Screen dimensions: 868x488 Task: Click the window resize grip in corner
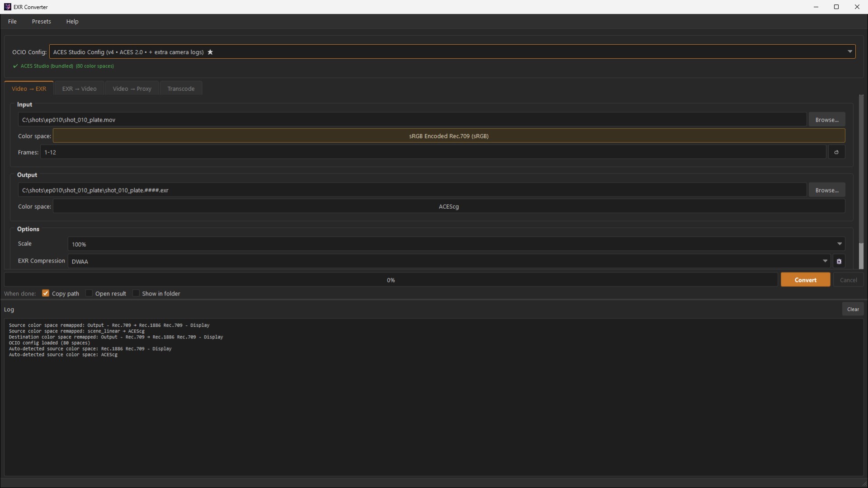pyautogui.click(x=864, y=484)
